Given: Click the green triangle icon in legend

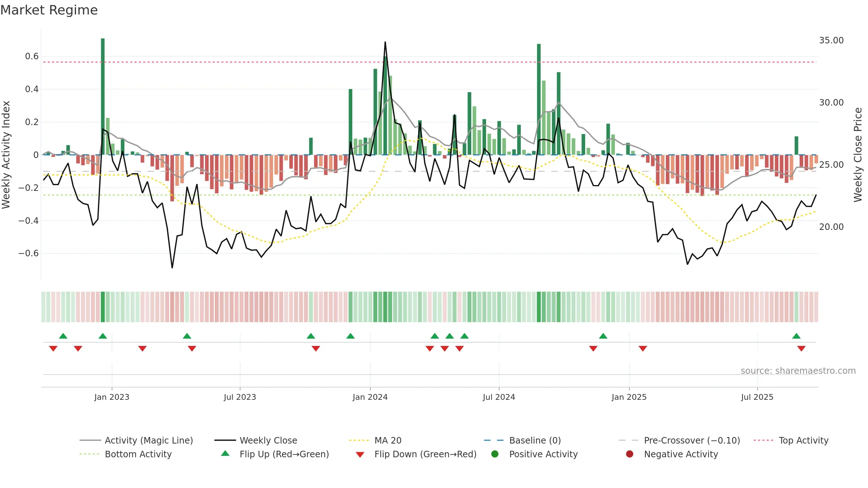Looking at the screenshot, I should tap(225, 453).
